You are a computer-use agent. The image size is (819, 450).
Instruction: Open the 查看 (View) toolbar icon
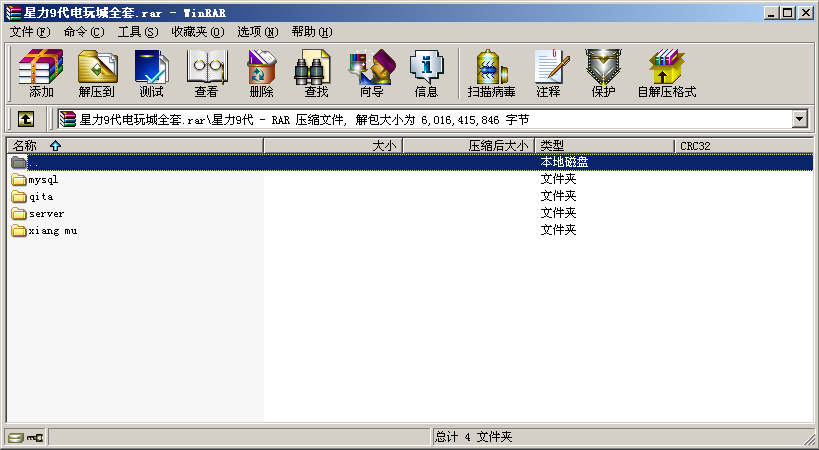pyautogui.click(x=206, y=73)
